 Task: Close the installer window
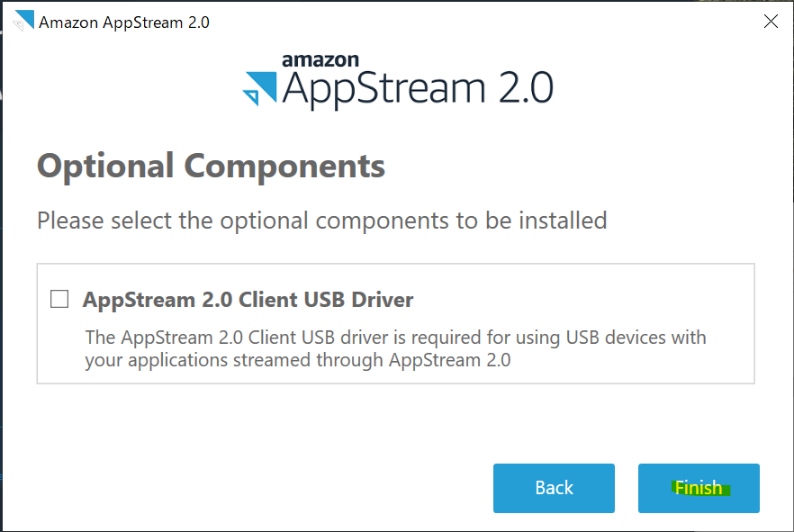point(771,22)
